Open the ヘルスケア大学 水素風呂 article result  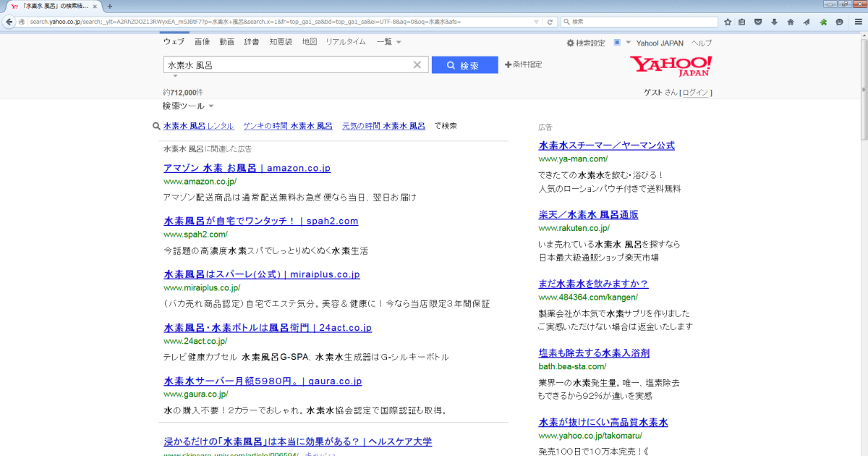point(297,441)
